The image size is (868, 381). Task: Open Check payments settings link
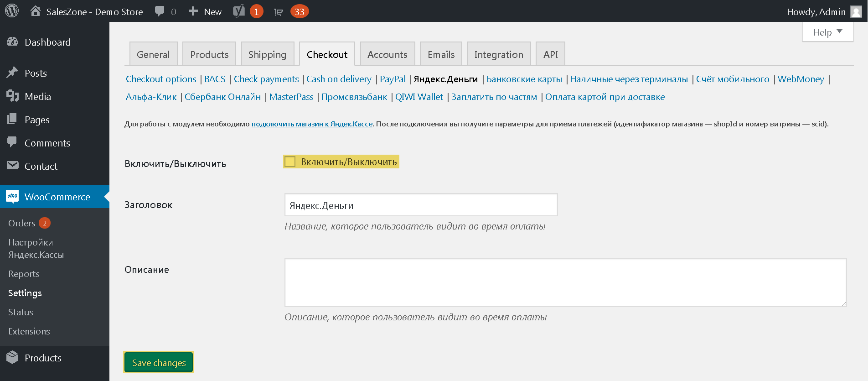266,79
